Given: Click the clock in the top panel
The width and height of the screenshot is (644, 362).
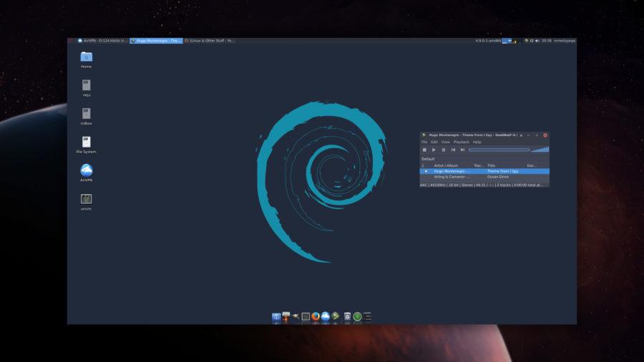Looking at the screenshot, I should (546, 41).
